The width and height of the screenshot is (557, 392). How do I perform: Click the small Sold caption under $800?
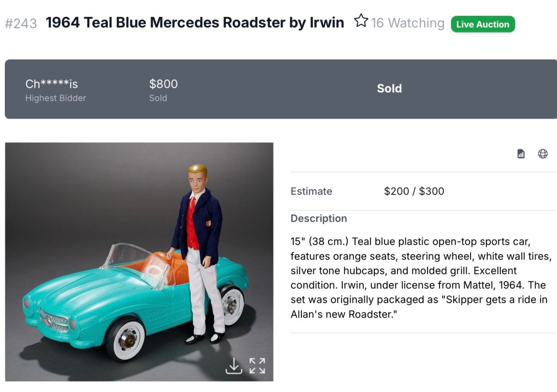coord(158,98)
